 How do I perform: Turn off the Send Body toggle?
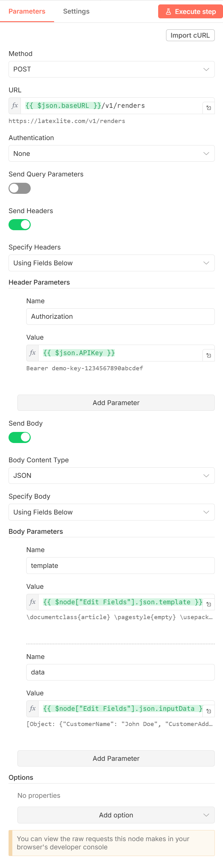(20, 437)
